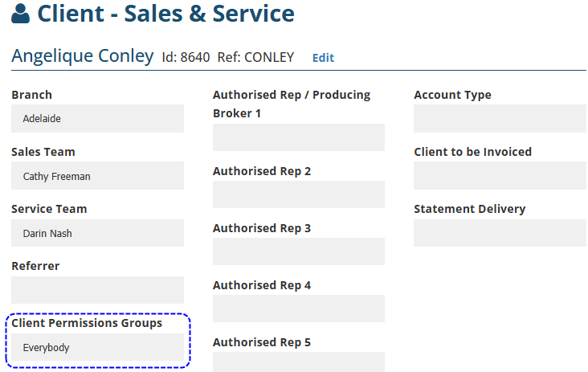This screenshot has width=588, height=372.
Task: Select the Client to be Invoiced field
Action: coord(500,176)
